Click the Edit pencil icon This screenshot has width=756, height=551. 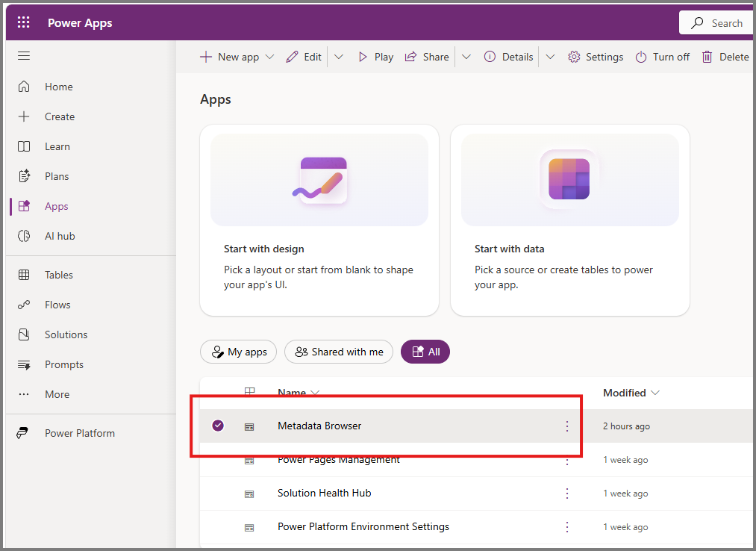coord(293,56)
